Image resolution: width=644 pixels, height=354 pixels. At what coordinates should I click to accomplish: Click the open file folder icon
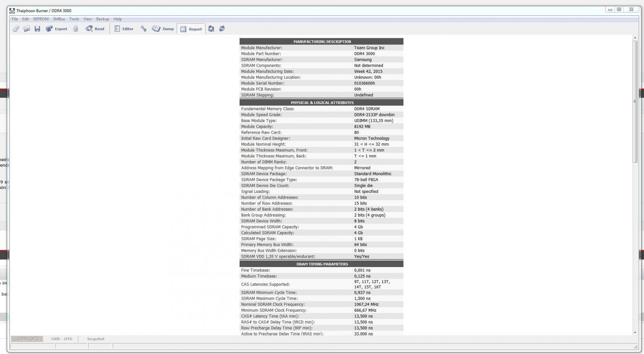point(27,29)
